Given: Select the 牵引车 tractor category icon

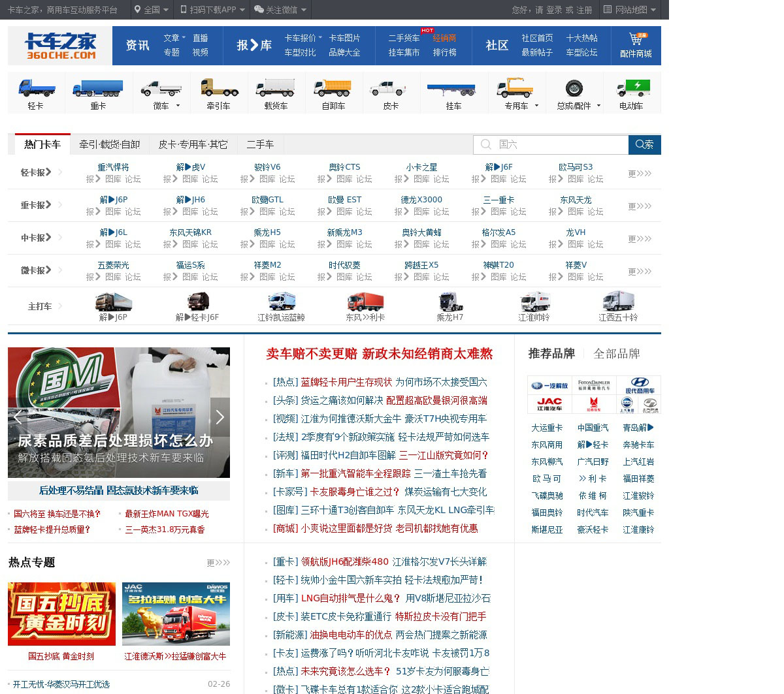Looking at the screenshot, I should click(218, 93).
